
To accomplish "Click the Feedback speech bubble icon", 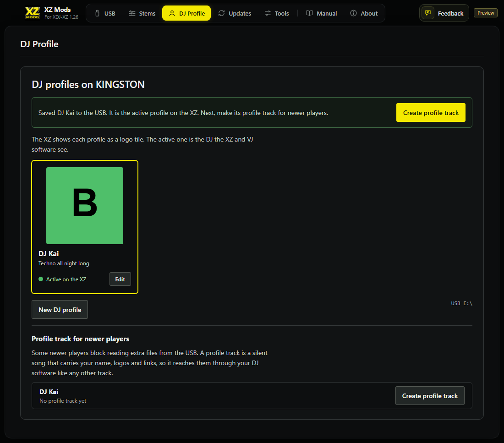I will pyautogui.click(x=428, y=13).
